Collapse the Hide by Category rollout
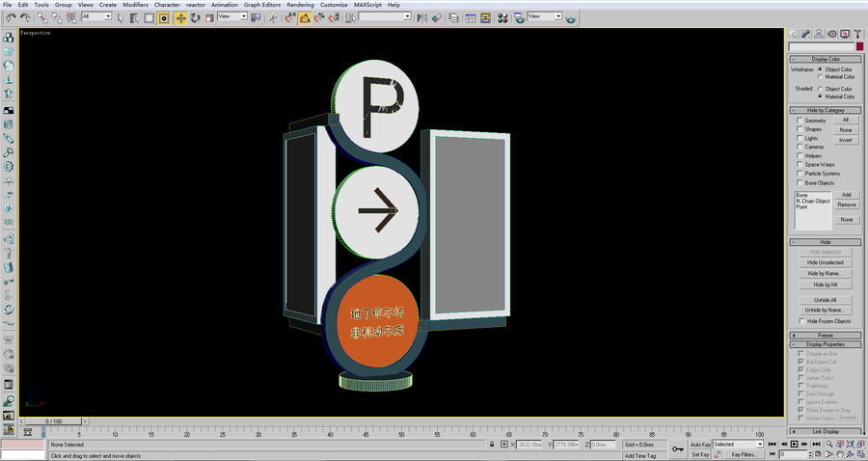This screenshot has width=868, height=461. click(x=826, y=110)
